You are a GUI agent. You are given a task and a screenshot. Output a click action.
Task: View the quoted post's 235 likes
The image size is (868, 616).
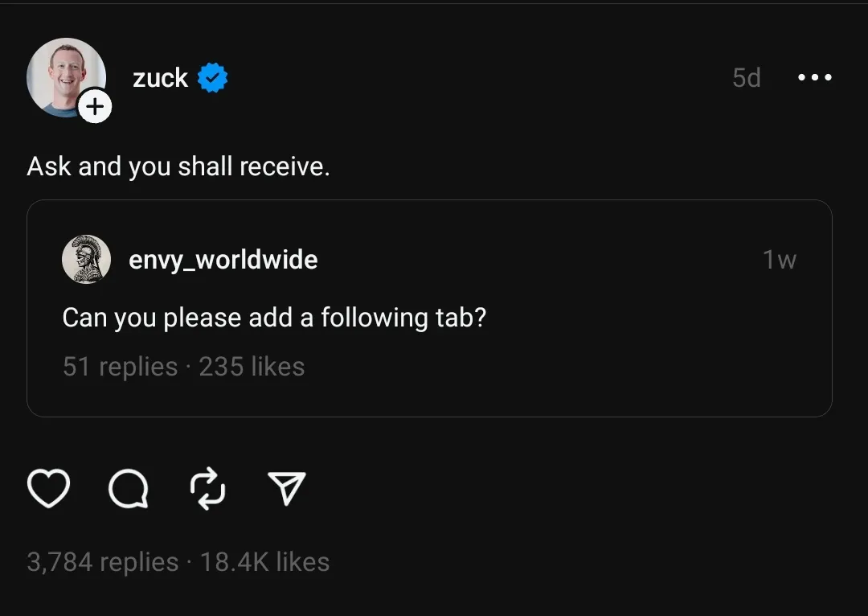252,367
